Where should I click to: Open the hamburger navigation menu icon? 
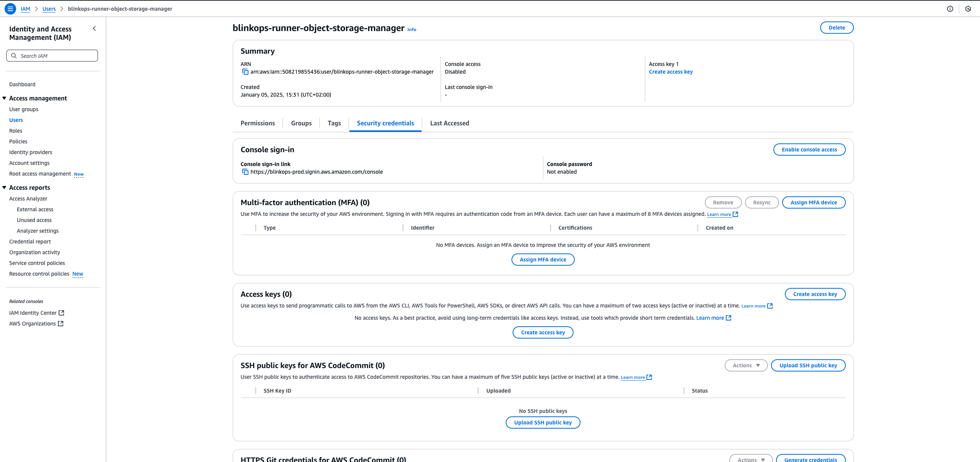pyautogui.click(x=10, y=8)
